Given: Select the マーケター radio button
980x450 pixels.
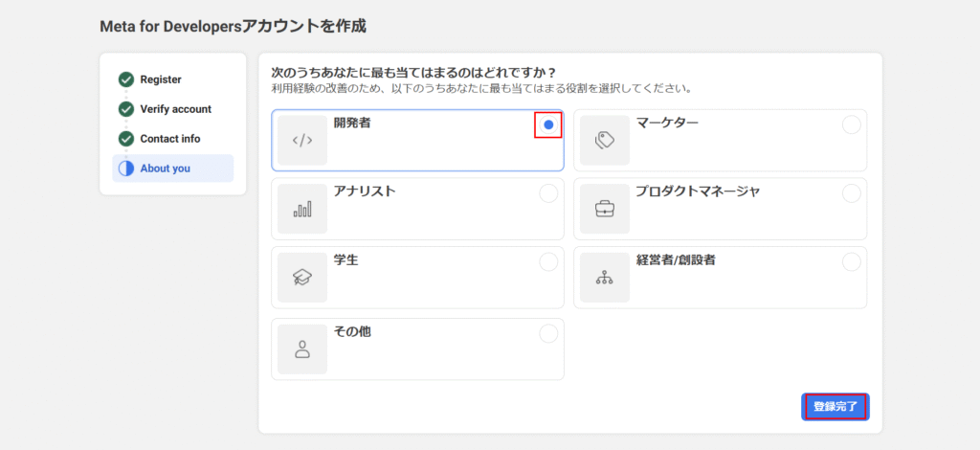Looking at the screenshot, I should click(851, 124).
